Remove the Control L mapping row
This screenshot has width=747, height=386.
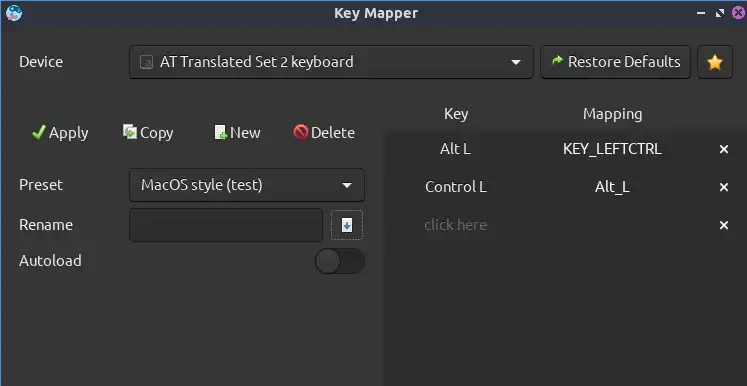click(x=724, y=187)
